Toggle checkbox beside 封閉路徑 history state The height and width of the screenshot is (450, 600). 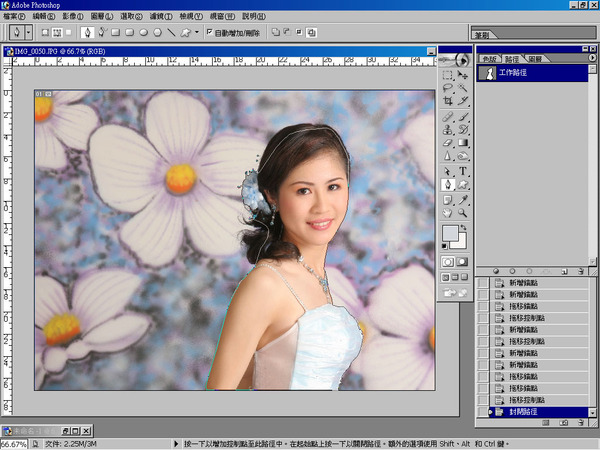[x=483, y=411]
